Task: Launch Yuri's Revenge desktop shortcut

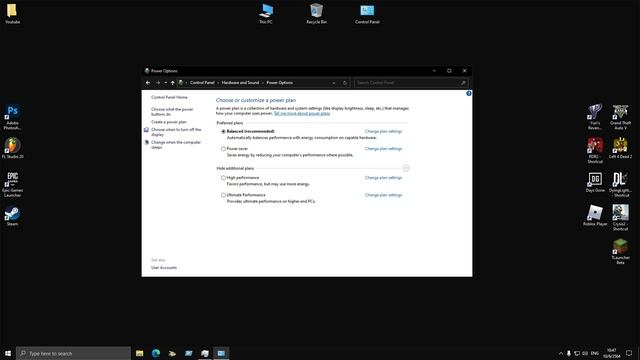Action: click(595, 117)
